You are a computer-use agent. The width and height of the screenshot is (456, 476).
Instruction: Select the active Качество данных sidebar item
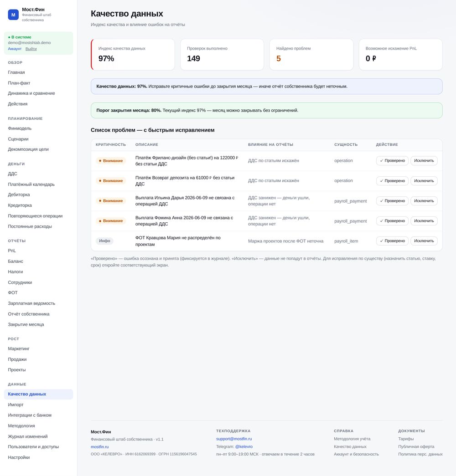pyautogui.click(x=39, y=394)
